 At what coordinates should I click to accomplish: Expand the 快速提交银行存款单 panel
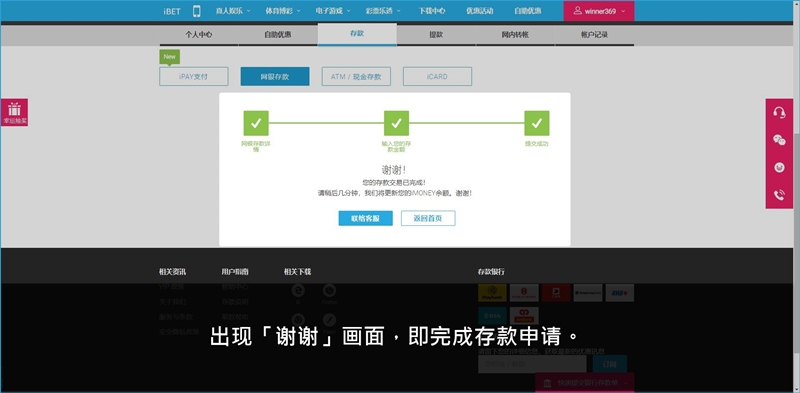pos(585,383)
